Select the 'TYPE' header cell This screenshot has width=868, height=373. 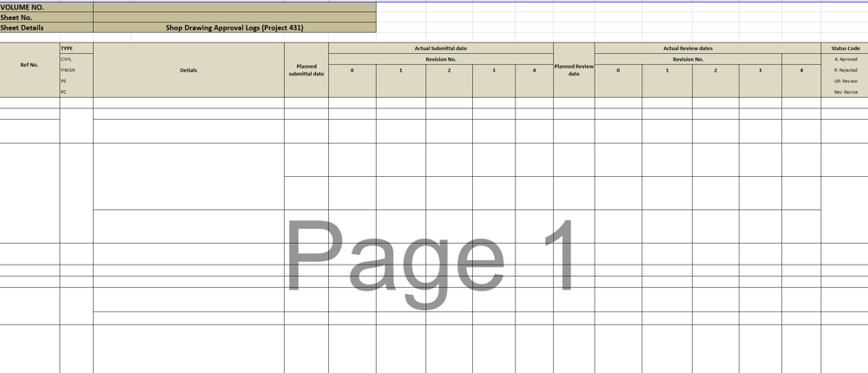76,49
